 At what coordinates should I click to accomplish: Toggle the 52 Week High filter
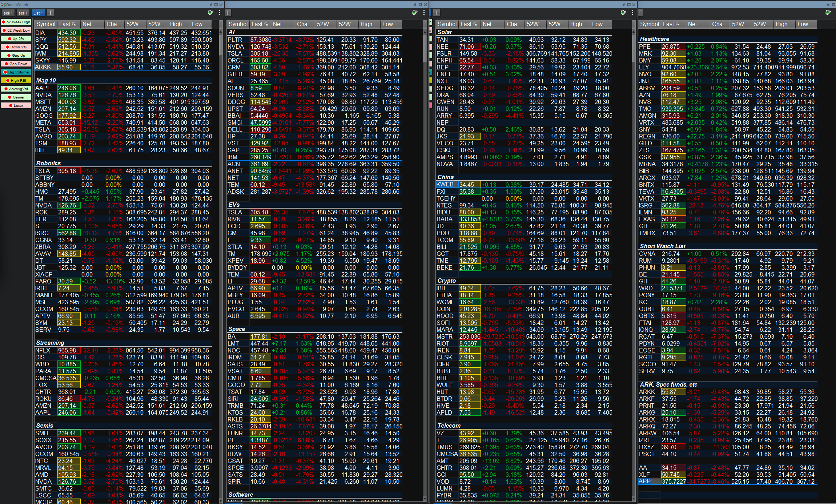click(16, 22)
